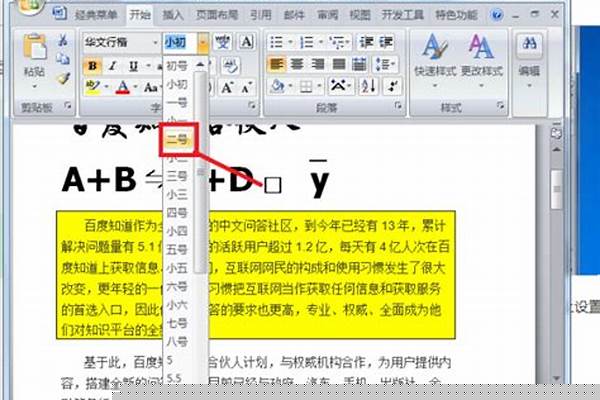Image resolution: width=600 pixels, height=400 pixels.
Task: Choose 小四 in font size list
Action: coord(178,231)
